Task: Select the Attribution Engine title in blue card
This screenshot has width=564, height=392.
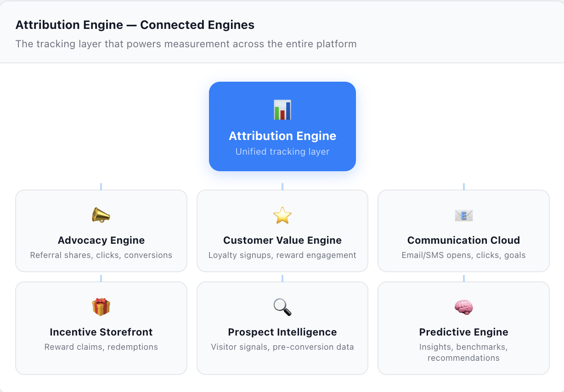Action: (282, 136)
